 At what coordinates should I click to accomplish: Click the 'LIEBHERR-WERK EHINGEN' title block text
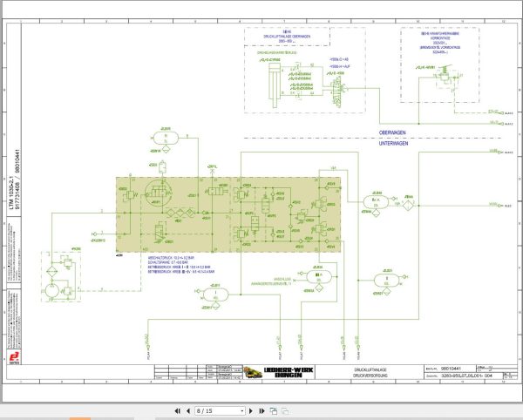pyautogui.click(x=289, y=372)
